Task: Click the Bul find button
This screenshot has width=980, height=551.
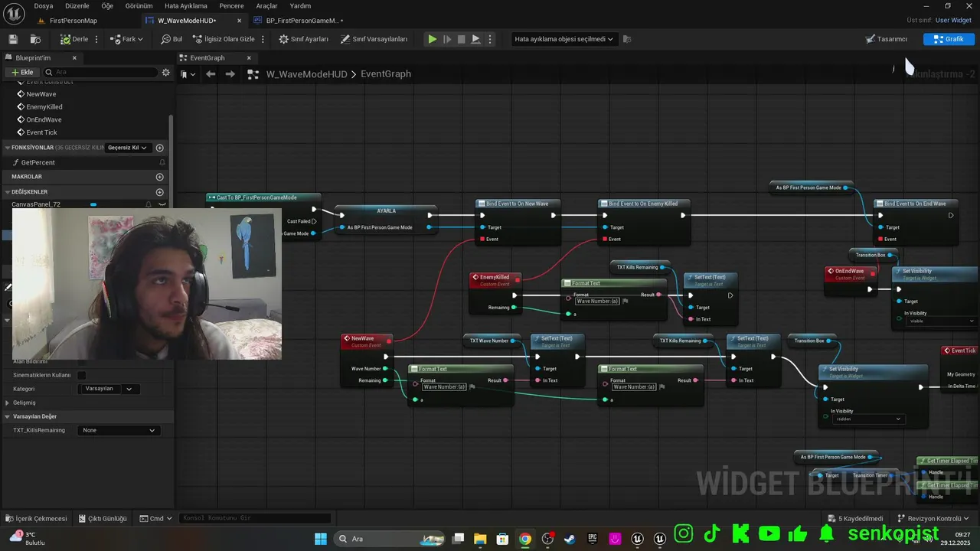Action: pyautogui.click(x=171, y=39)
